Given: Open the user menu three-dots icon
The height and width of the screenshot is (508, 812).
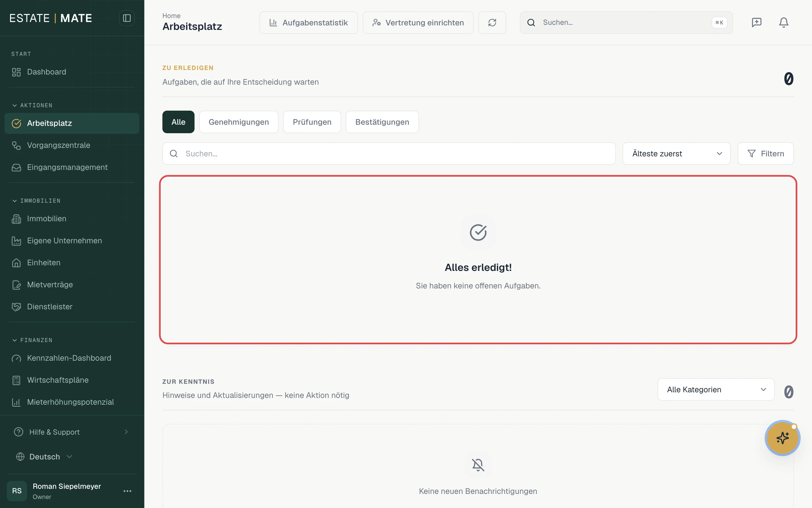Looking at the screenshot, I should pyautogui.click(x=127, y=491).
